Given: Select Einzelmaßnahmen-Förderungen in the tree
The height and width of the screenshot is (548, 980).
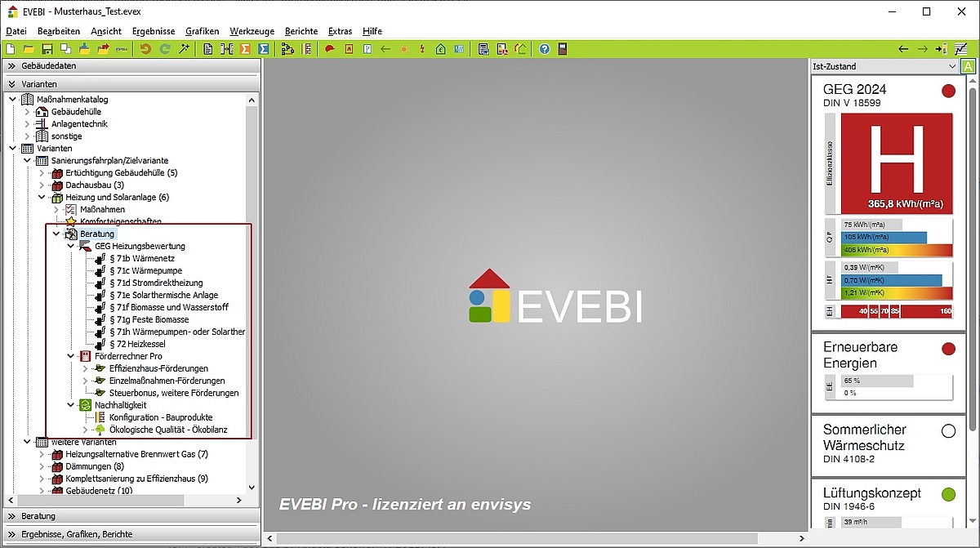Looking at the screenshot, I should point(167,381).
